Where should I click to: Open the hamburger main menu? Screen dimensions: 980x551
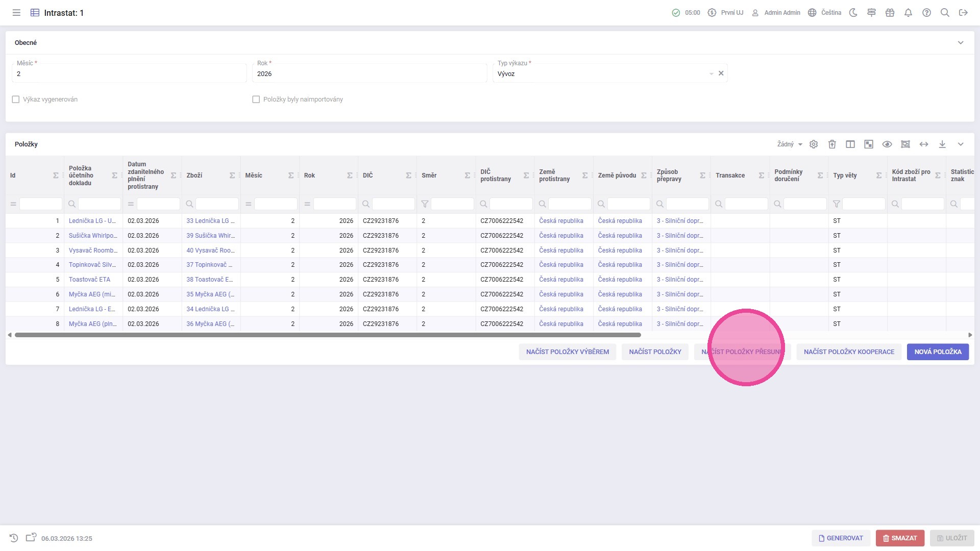16,13
